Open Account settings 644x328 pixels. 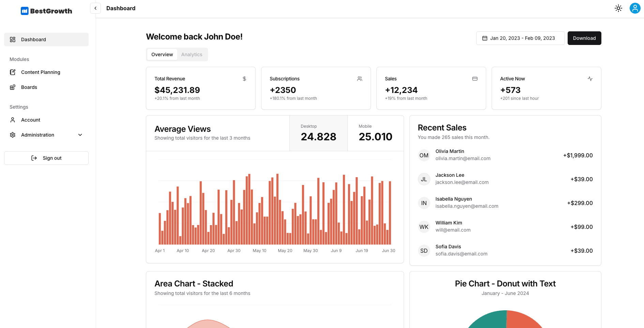coord(46,120)
